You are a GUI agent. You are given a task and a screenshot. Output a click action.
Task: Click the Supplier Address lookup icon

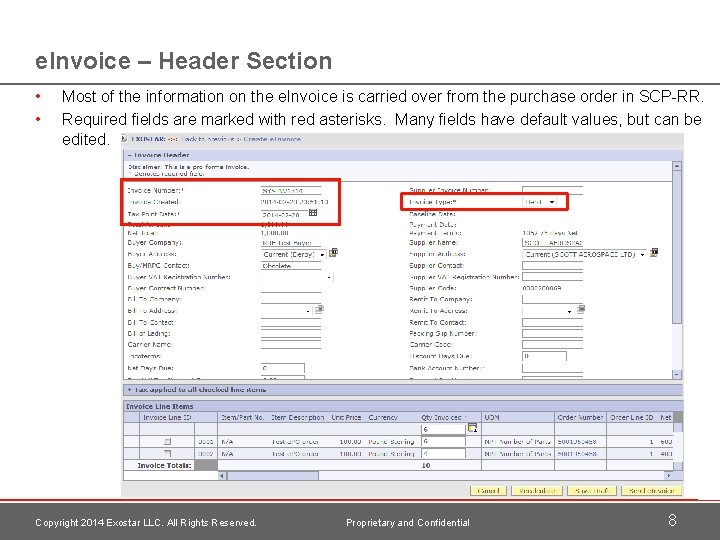point(654,253)
